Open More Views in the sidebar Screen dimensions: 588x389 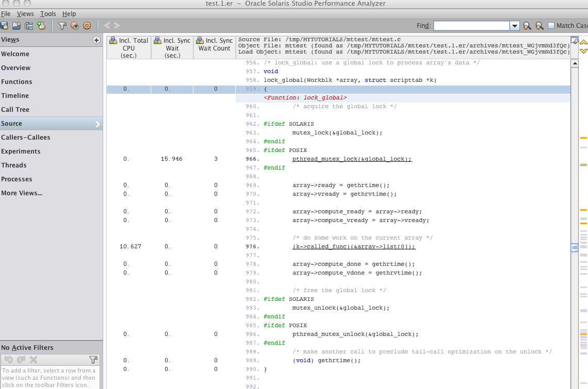click(22, 193)
